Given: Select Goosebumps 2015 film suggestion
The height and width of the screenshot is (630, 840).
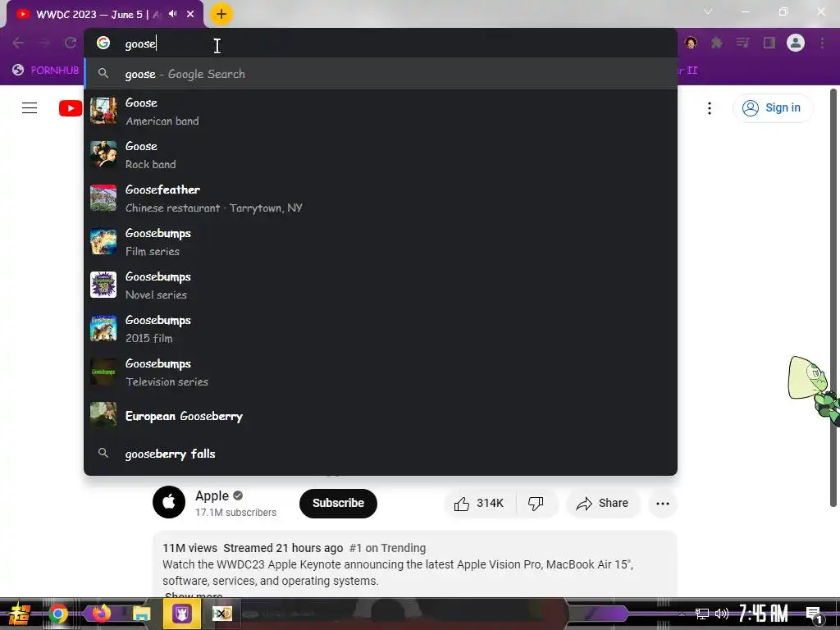Looking at the screenshot, I should pos(381,328).
